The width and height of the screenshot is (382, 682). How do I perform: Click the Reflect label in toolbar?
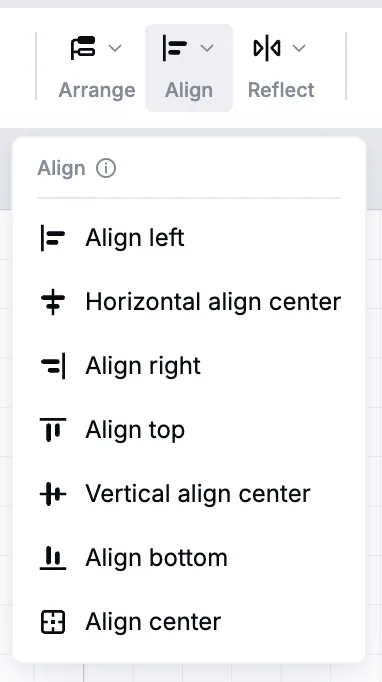[281, 90]
